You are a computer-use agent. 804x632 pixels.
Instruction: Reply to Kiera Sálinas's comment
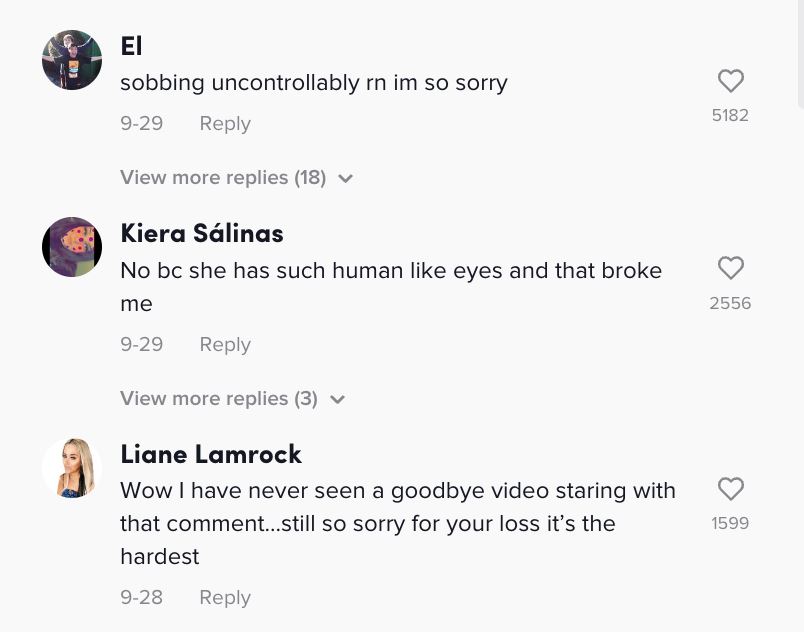225,345
